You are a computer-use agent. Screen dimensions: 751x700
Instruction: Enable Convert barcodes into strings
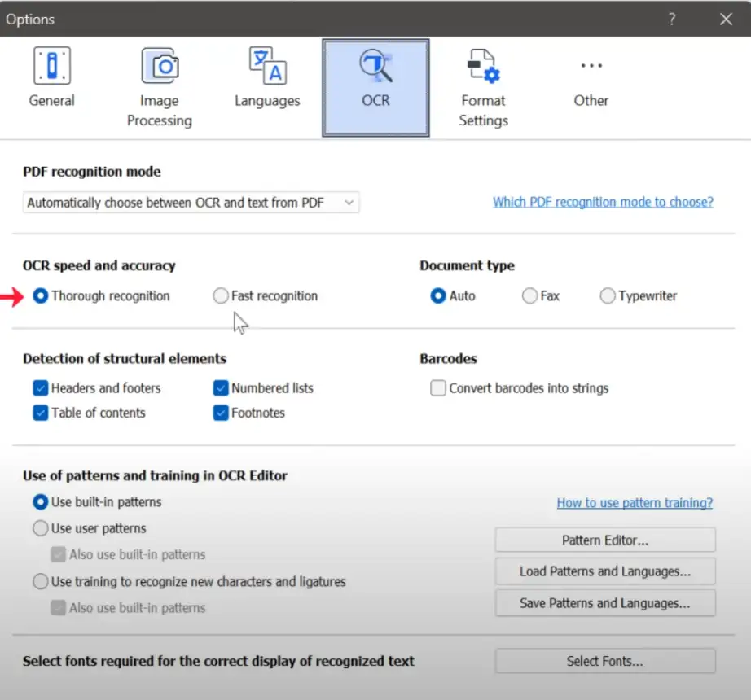pos(438,388)
